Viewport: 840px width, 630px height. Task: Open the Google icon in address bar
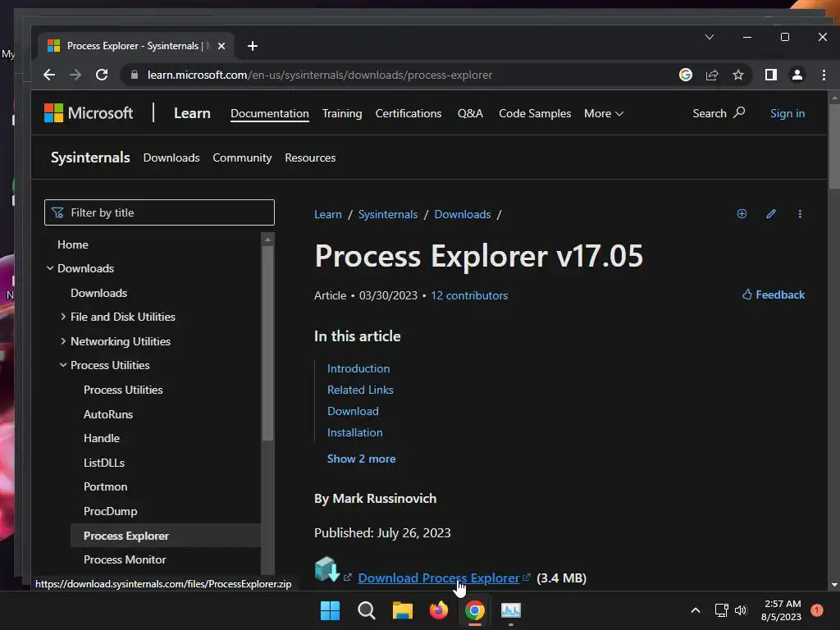coord(686,75)
